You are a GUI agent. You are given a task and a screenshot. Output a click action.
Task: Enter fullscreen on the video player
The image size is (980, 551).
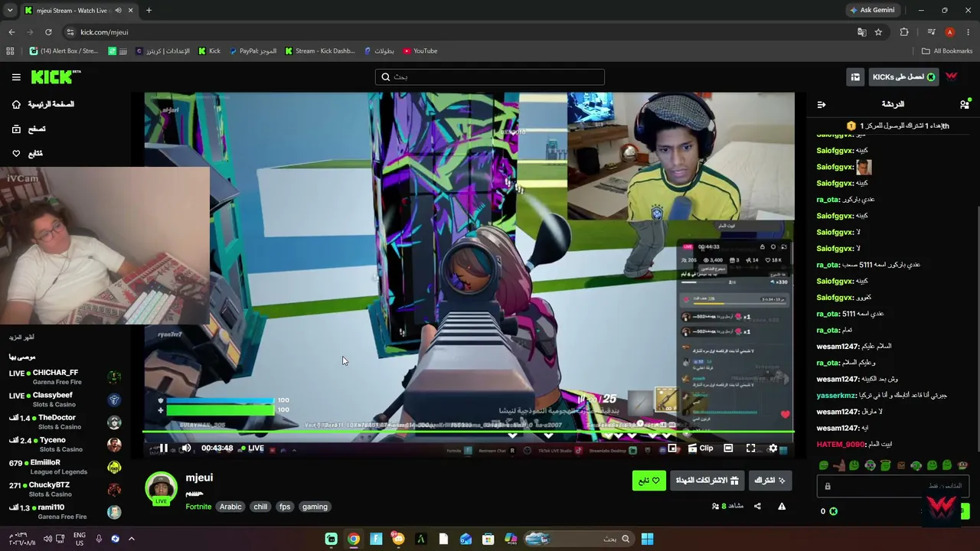tap(750, 448)
